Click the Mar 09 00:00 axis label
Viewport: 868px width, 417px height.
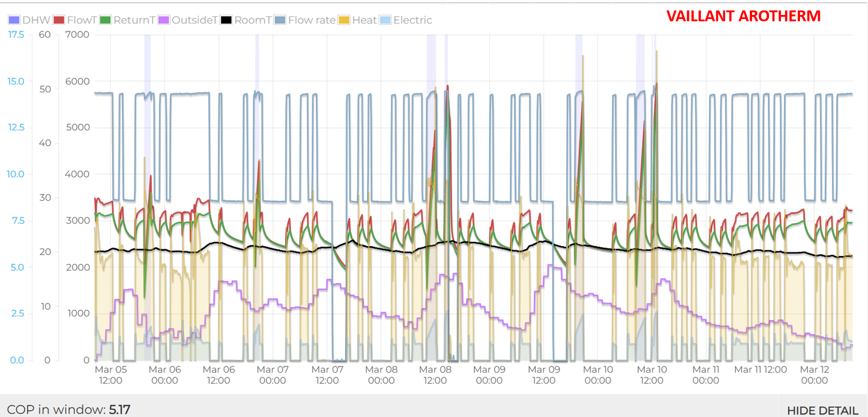tap(489, 375)
